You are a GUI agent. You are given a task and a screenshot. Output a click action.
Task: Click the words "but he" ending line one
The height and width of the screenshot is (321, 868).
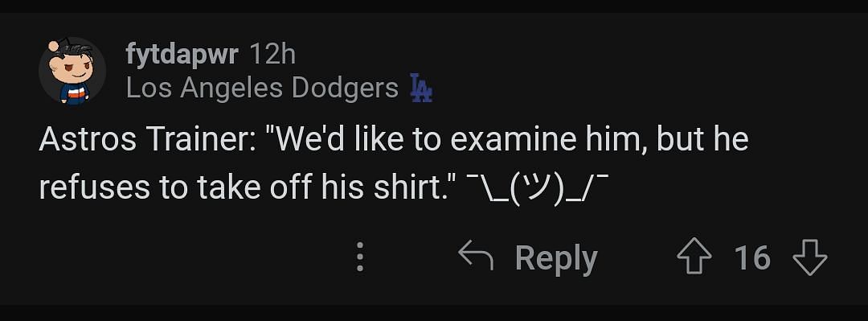(702, 138)
